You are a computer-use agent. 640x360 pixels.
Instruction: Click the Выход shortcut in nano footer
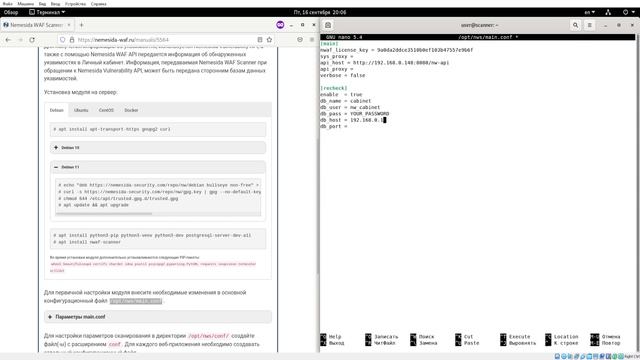[332, 343]
